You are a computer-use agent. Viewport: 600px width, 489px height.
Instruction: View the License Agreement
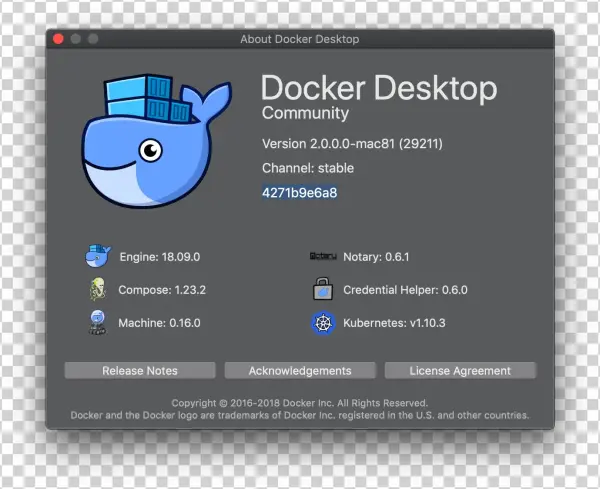pos(460,371)
